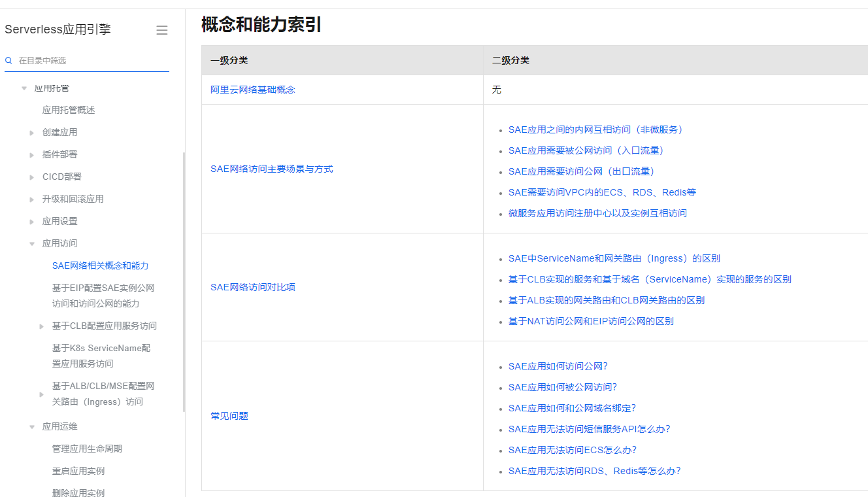Open 删除应用实例 in sidebar
Screen dimensions: 868x497
(x=78, y=492)
